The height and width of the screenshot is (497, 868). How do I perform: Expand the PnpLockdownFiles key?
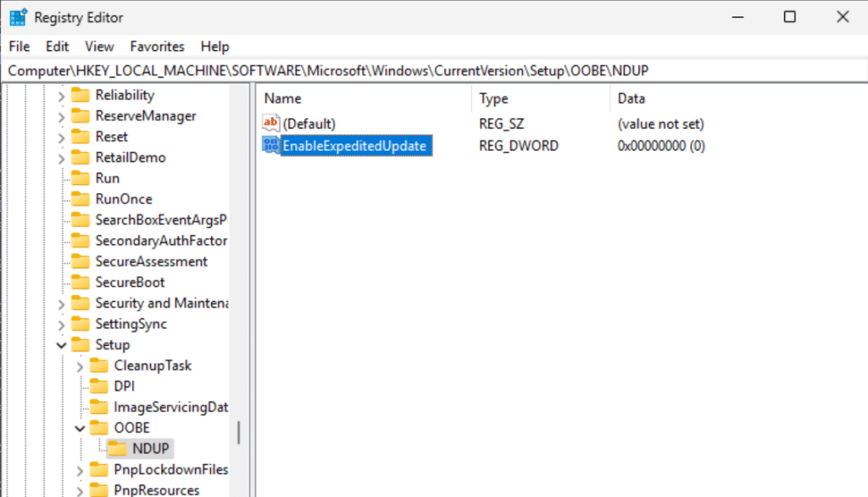(x=80, y=471)
